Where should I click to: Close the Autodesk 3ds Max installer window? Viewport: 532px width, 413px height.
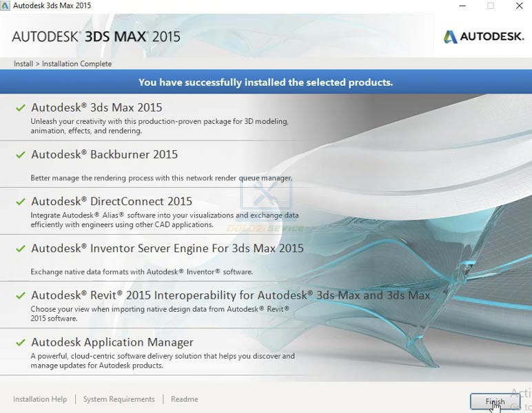point(519,6)
